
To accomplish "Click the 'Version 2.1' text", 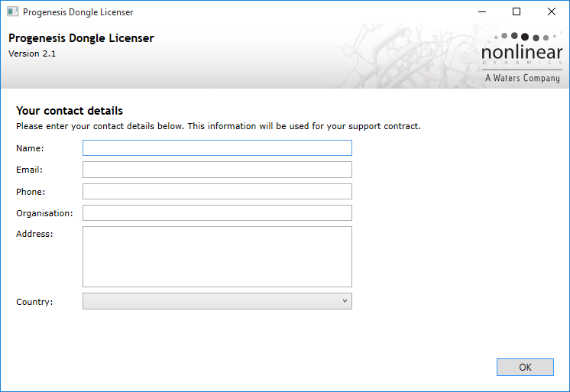I will click(32, 53).
